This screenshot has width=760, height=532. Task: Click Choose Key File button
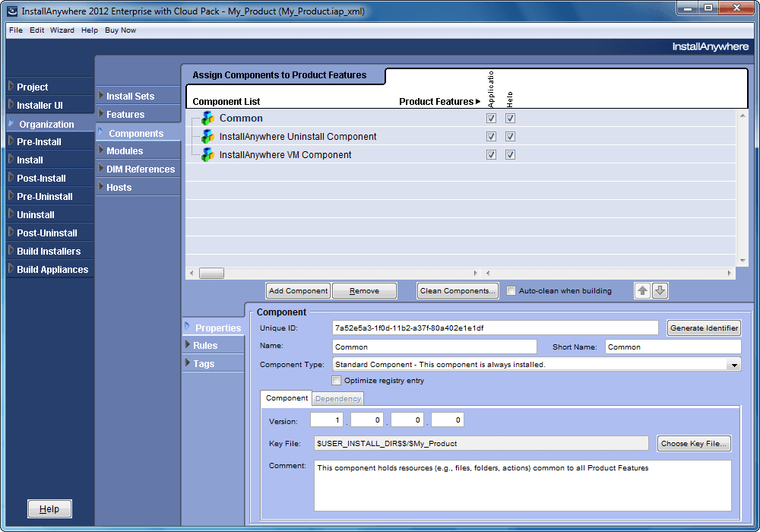(x=694, y=443)
